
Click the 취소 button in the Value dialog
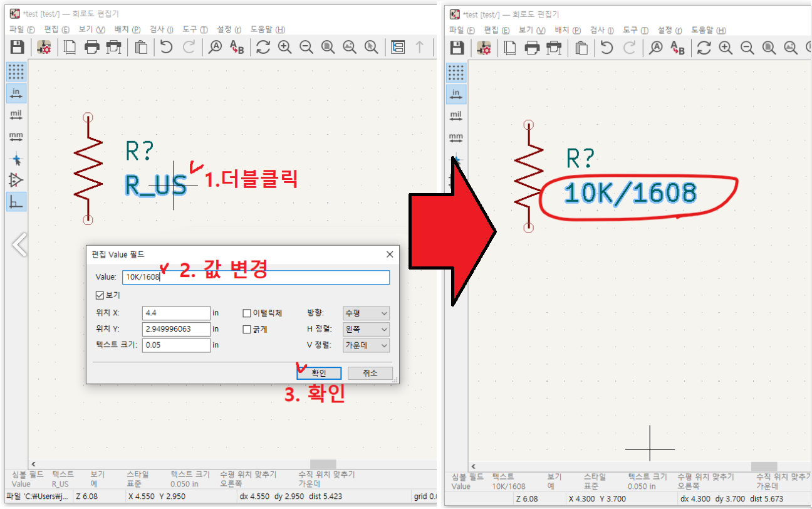point(370,373)
